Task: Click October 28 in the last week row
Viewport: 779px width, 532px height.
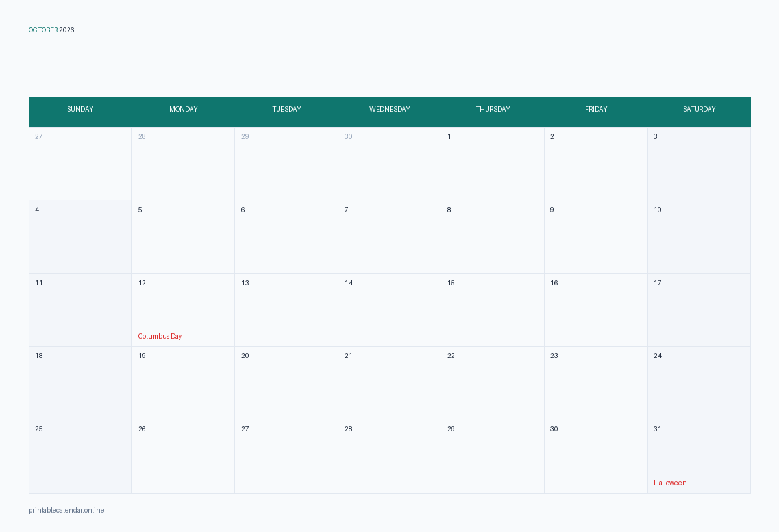Action: (349, 429)
